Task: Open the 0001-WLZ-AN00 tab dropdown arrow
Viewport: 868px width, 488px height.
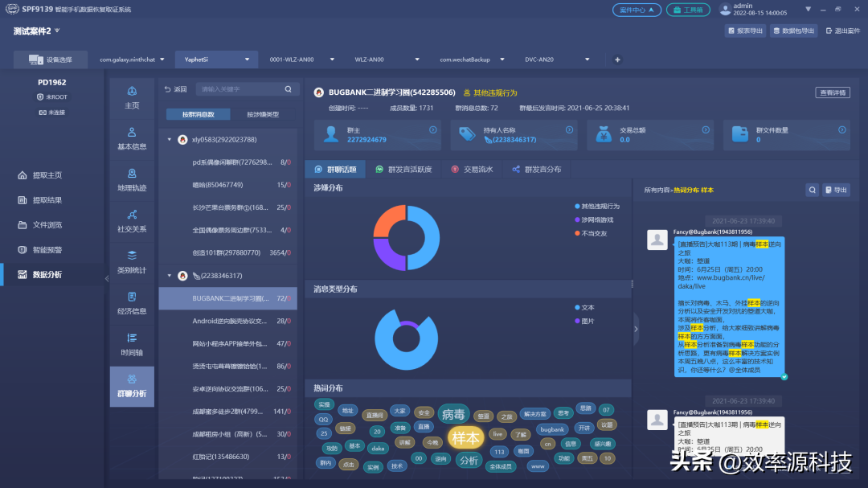Action: pyautogui.click(x=332, y=59)
